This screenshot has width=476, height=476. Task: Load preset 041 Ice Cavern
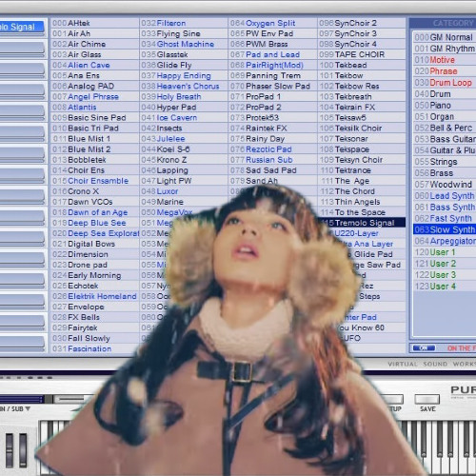[x=184, y=118]
